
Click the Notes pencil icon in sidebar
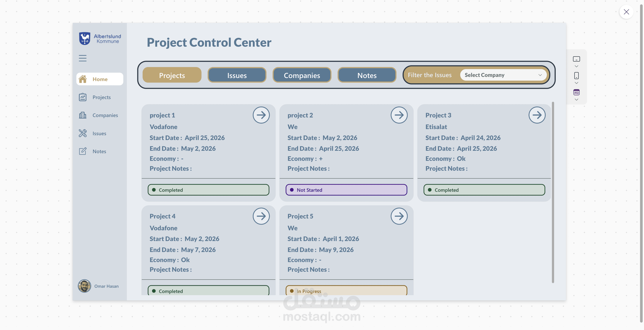coord(83,151)
